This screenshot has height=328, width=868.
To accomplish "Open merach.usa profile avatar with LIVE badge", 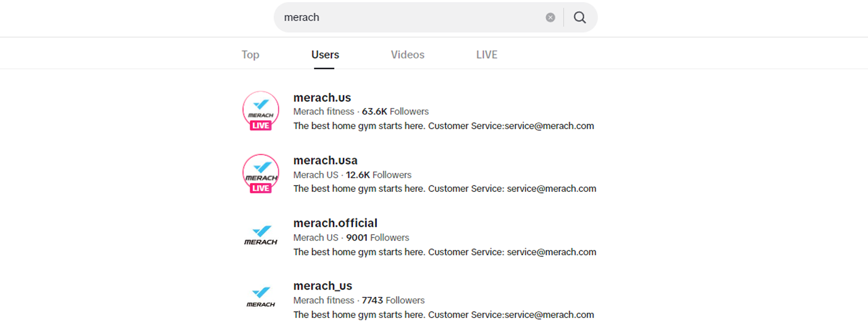I will 260,170.
